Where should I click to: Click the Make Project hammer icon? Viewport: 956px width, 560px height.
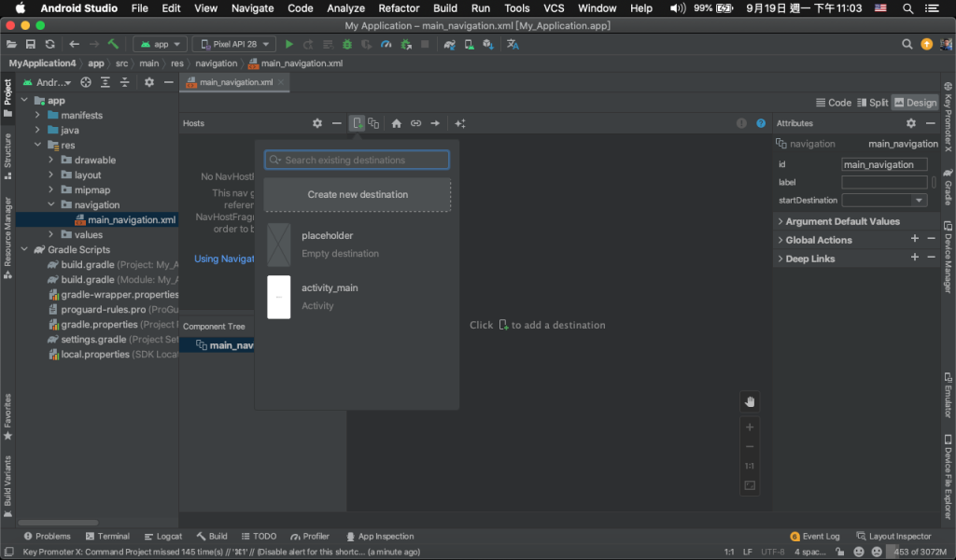[113, 45]
